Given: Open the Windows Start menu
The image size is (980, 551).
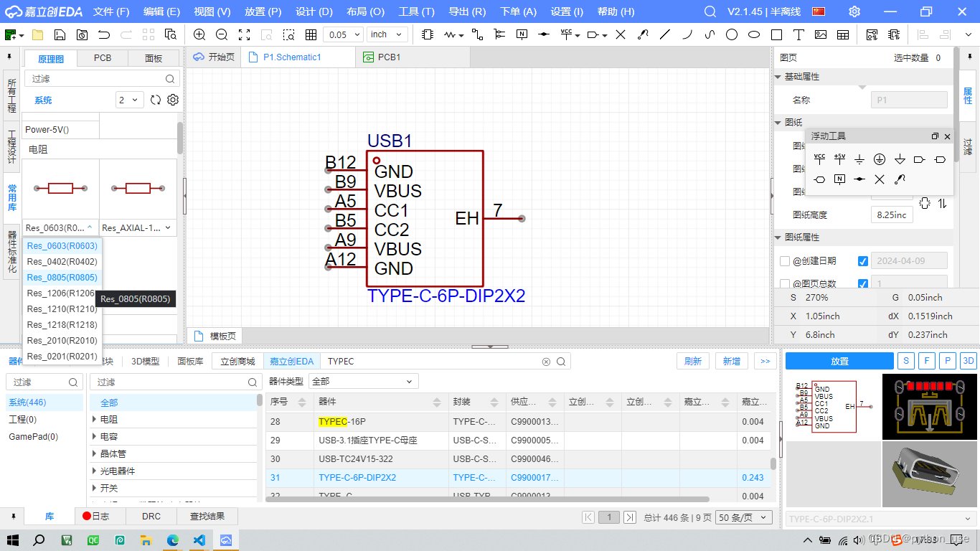Looking at the screenshot, I should point(12,540).
